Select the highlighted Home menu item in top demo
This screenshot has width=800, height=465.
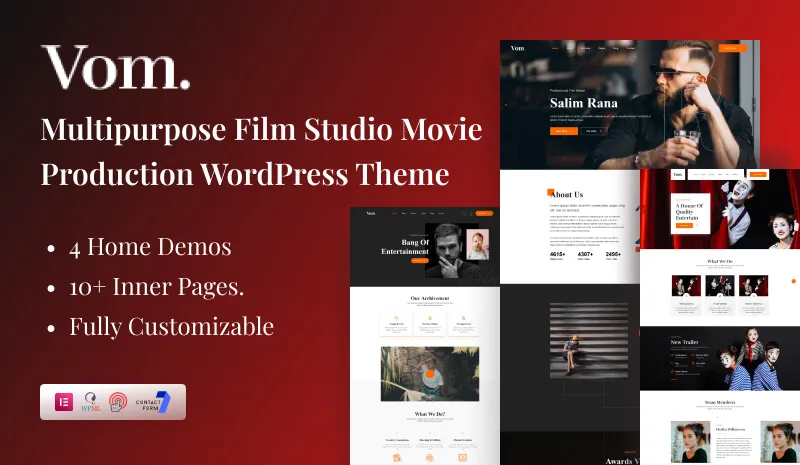pyautogui.click(x=555, y=48)
